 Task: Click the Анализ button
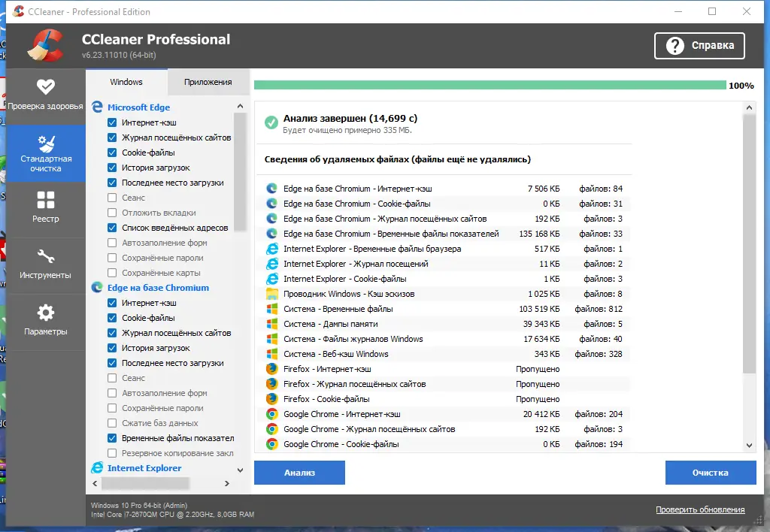[299, 472]
